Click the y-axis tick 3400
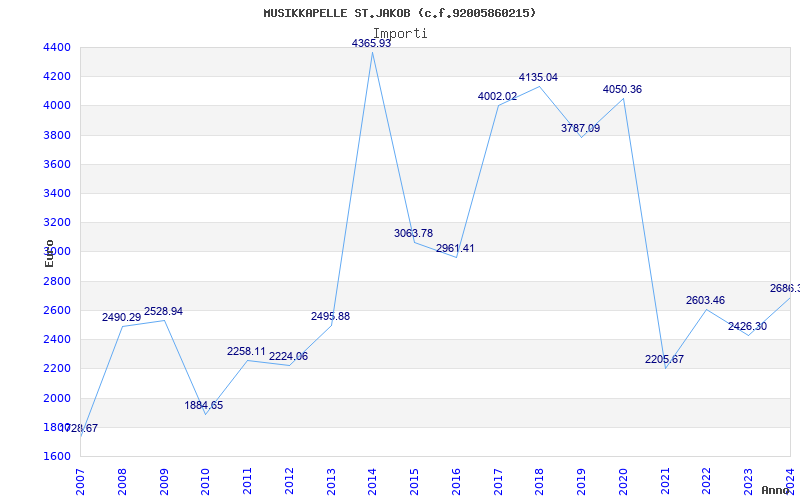800x500 pixels. (x=58, y=193)
